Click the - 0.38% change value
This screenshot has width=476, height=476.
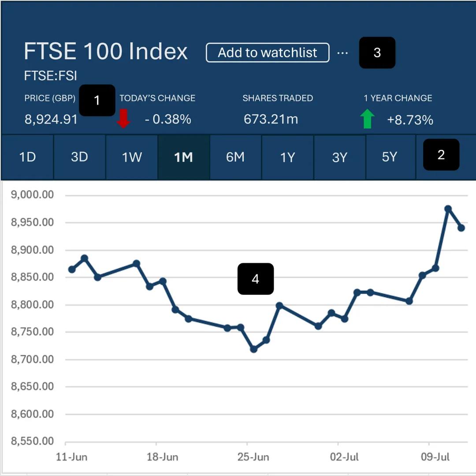coord(168,119)
